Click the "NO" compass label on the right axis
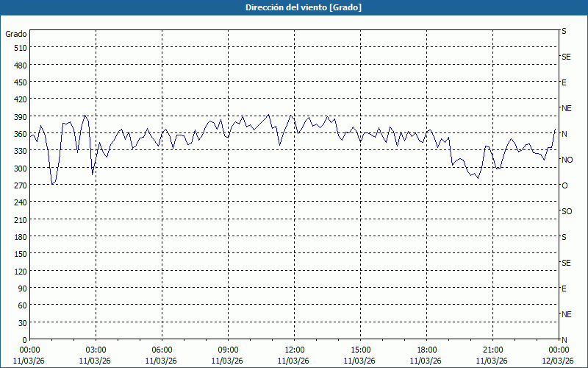This screenshot has width=588, height=368. click(566, 160)
